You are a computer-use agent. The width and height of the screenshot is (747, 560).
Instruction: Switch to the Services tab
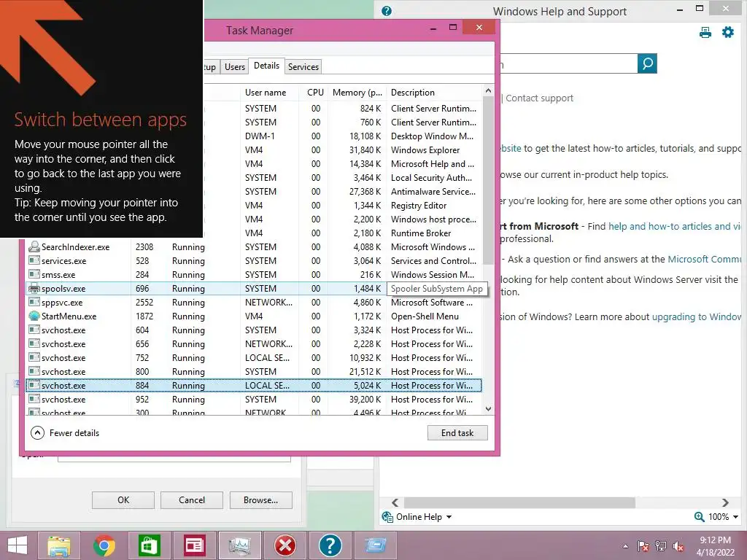pos(303,66)
